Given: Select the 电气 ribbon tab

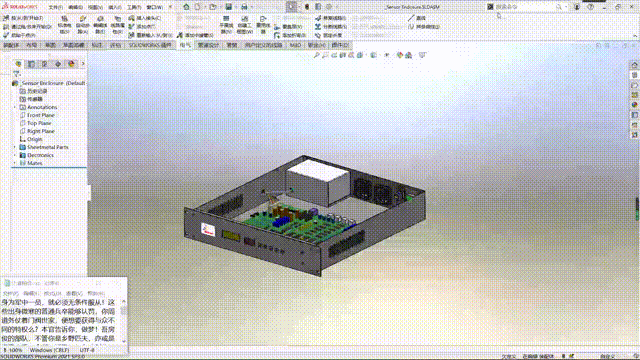Looking at the screenshot, I should coord(185,45).
